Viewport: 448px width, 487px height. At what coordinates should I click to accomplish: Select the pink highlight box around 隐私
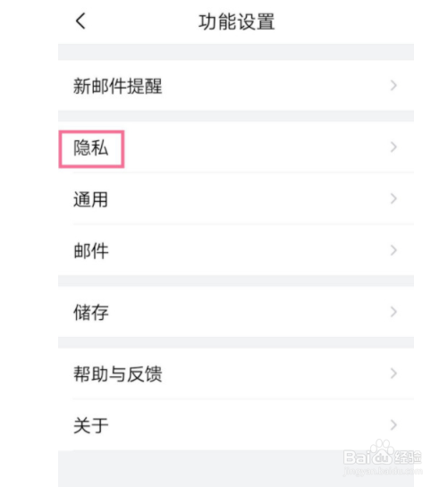click(x=91, y=149)
